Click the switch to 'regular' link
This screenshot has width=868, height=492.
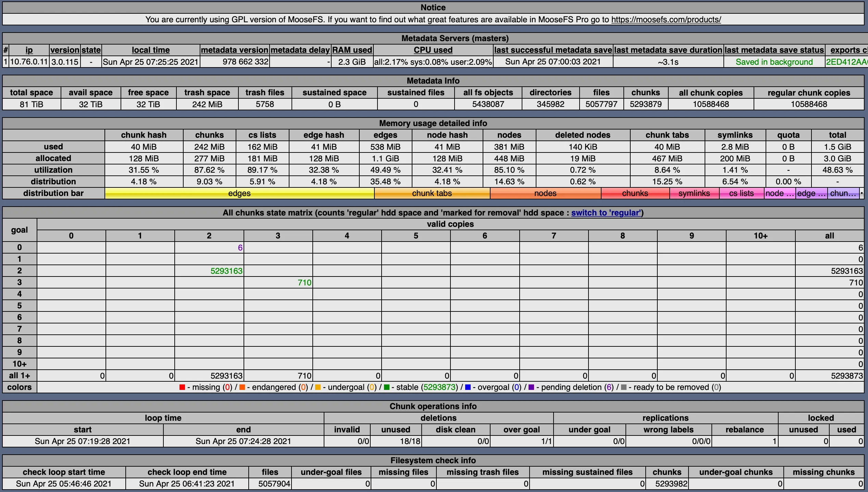point(606,212)
